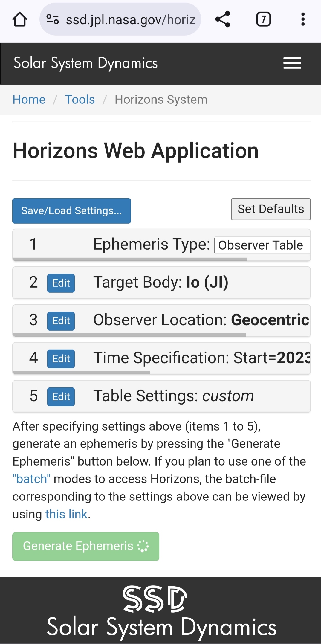
Task: Open the Ephemeris Type dropdown
Action: 262,245
